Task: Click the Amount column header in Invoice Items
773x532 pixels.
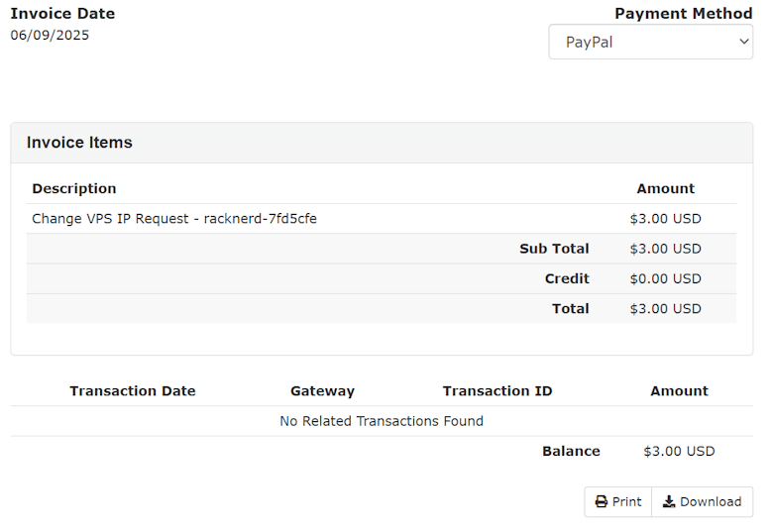Action: pos(666,188)
